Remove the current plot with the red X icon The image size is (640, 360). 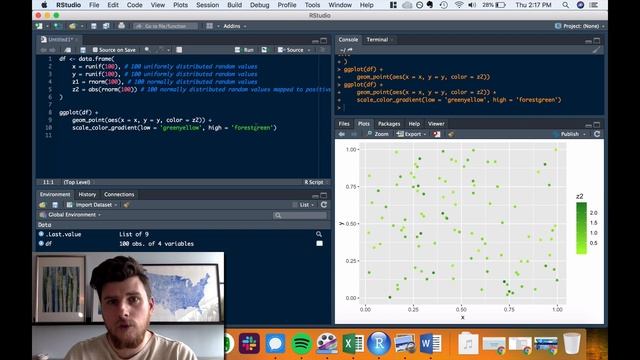[x=437, y=134]
